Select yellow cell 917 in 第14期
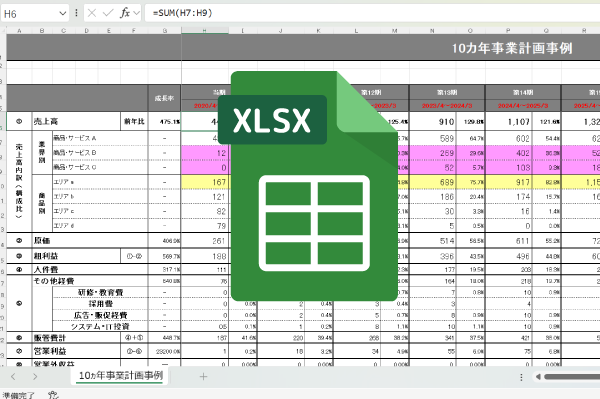Viewport: 600px width, 399px height. (509, 182)
